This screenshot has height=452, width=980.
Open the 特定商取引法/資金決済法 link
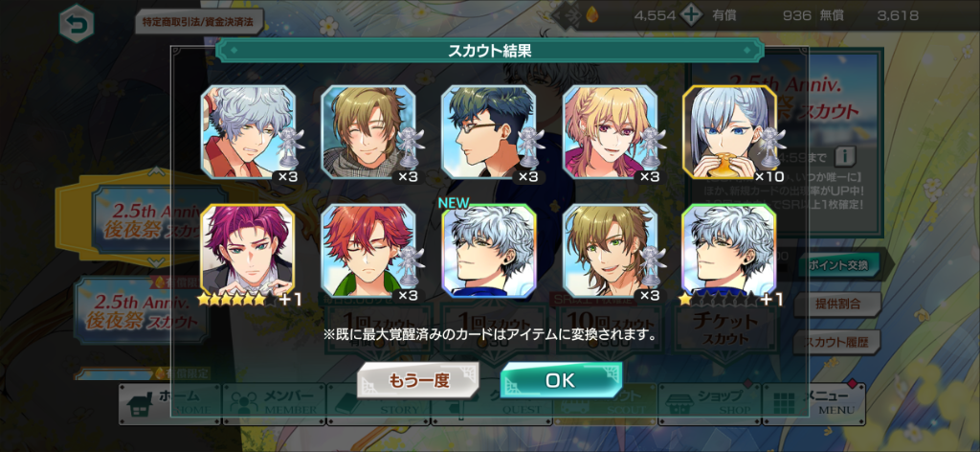coord(199,21)
